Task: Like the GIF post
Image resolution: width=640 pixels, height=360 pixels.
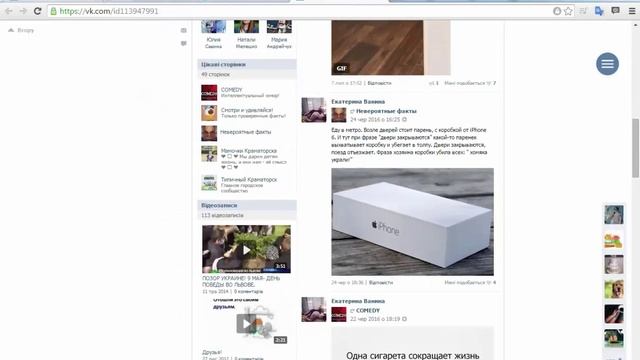Action: pos(470,83)
